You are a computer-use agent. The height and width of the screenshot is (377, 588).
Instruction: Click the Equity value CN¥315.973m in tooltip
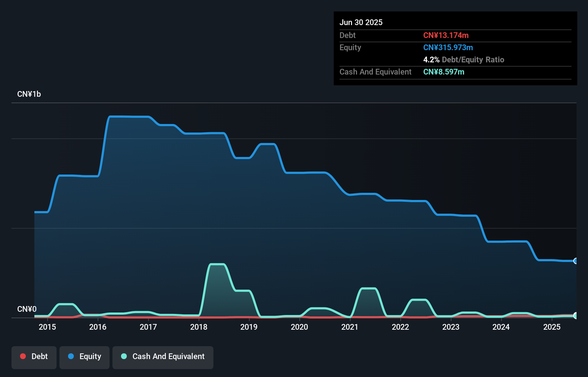pyautogui.click(x=448, y=47)
